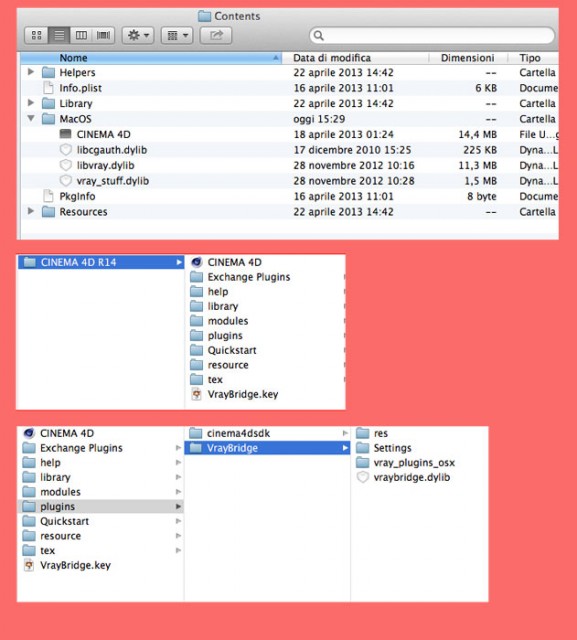Expand the Helpers folder disclosure triangle
Viewport: 577px width, 640px height.
[x=31, y=72]
